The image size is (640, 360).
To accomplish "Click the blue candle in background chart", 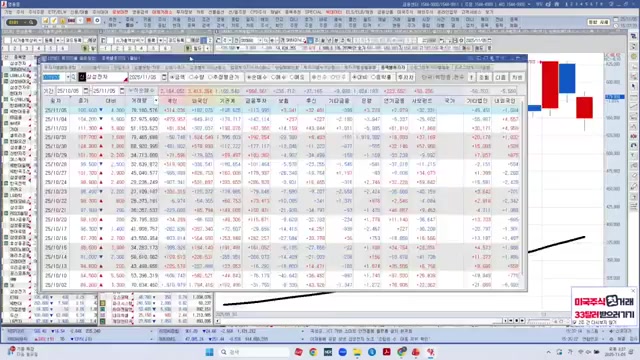I will point(567,78).
